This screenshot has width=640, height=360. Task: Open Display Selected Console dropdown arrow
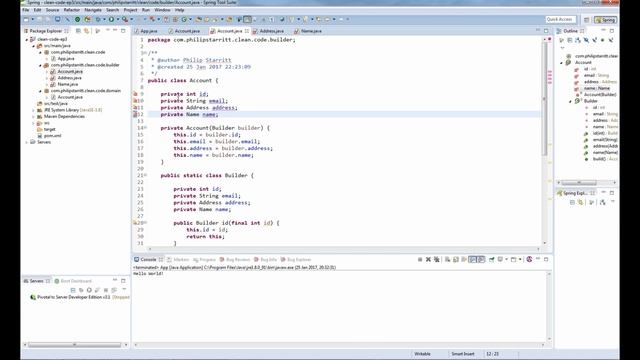pos(506,259)
